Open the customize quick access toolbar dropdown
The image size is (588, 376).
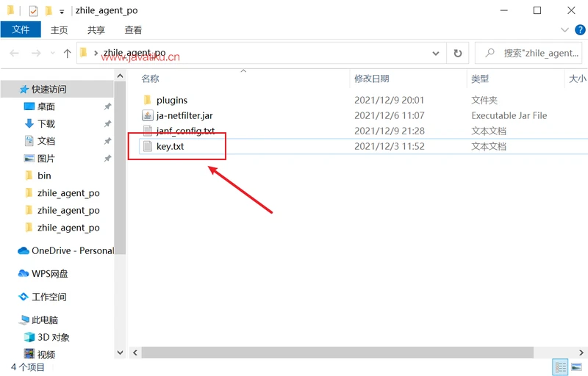[x=62, y=11]
